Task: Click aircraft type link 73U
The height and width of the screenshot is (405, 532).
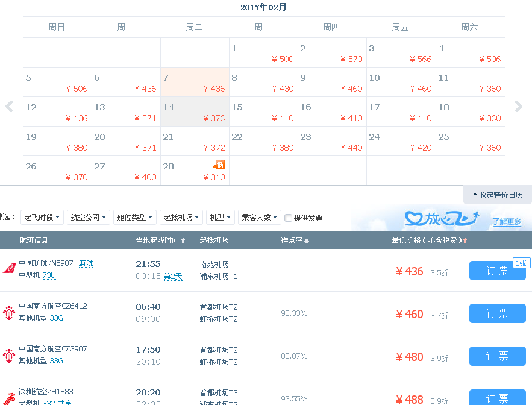Action: coord(49,276)
